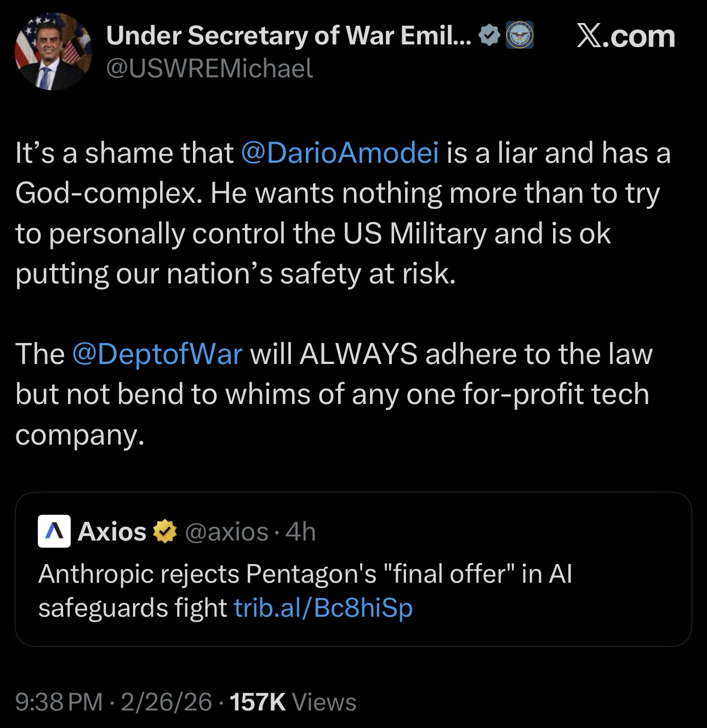Open the trib.al/Bc8hiSp article link
Viewport: 707px width, 728px height.
coord(323,607)
